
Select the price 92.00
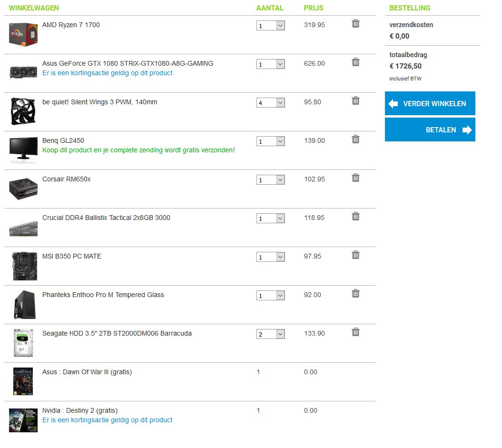313,295
